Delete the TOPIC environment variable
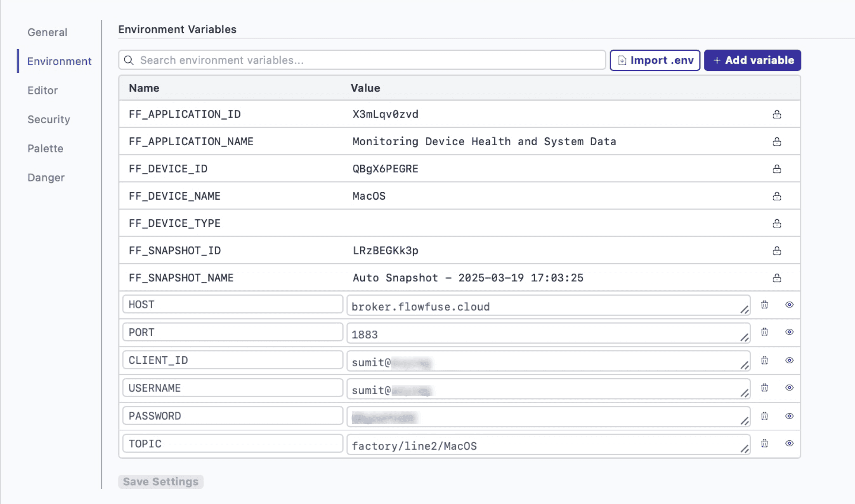The width and height of the screenshot is (855, 504). [765, 443]
